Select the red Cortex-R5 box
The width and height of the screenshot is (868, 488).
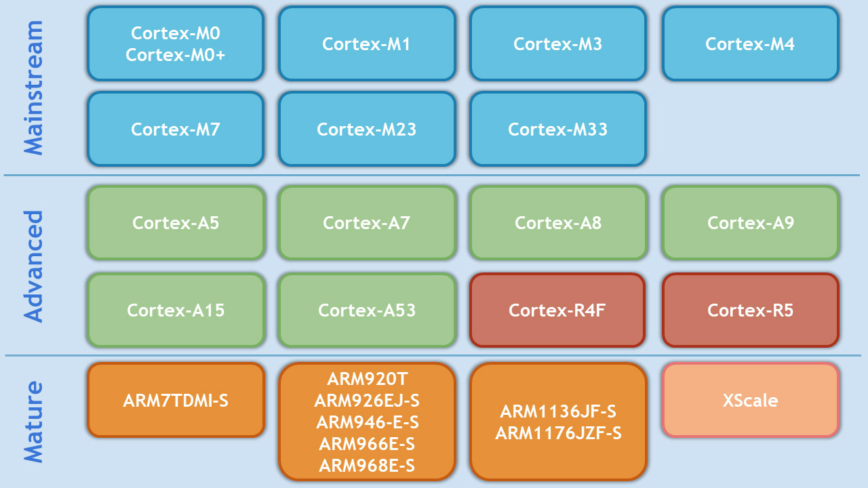pos(750,310)
